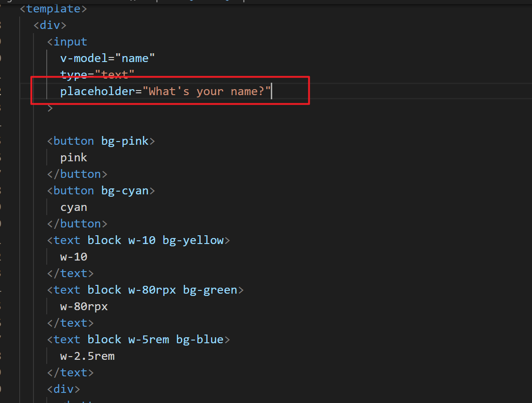Select the pink button label text
This screenshot has height=403, width=532.
point(73,157)
